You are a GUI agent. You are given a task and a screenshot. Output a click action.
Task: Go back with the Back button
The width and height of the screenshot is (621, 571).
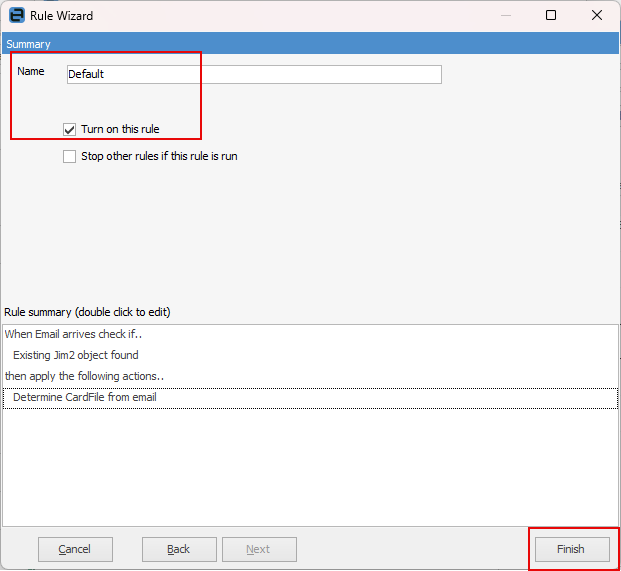179,549
